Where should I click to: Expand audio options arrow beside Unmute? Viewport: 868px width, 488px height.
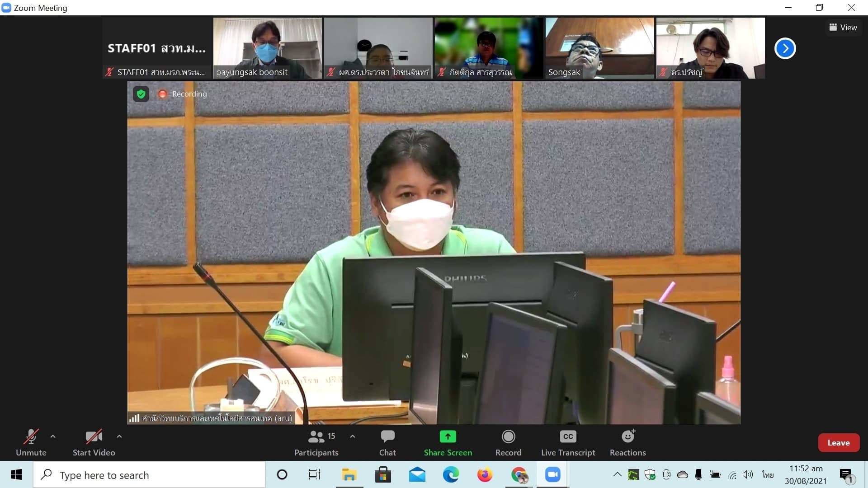click(x=53, y=436)
